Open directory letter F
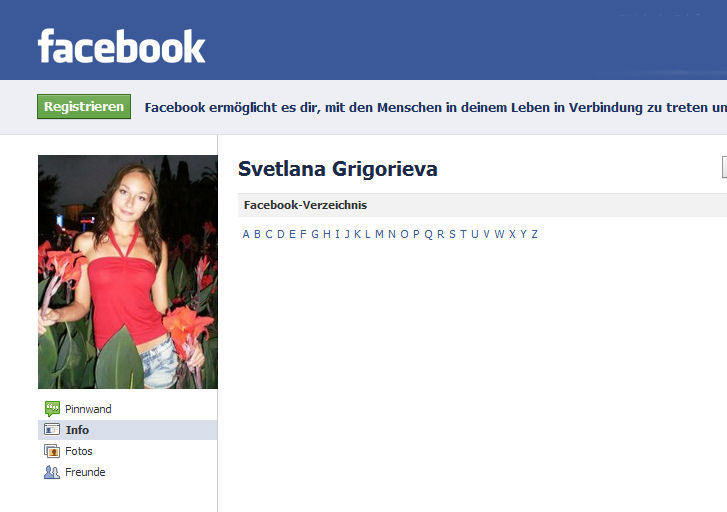Viewport: 727px width, 512px height. (x=303, y=234)
